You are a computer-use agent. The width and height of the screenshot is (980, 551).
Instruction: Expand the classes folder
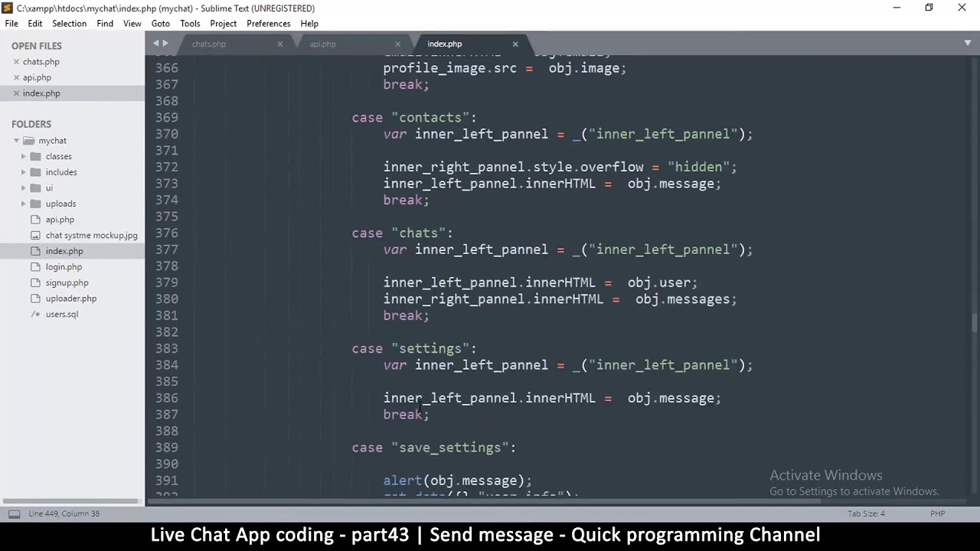point(23,156)
